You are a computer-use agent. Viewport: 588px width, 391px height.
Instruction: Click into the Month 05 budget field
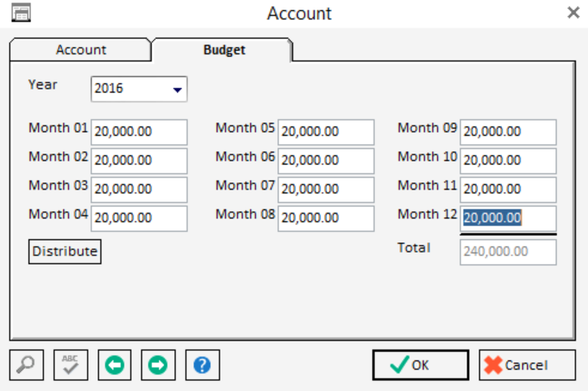(326, 132)
